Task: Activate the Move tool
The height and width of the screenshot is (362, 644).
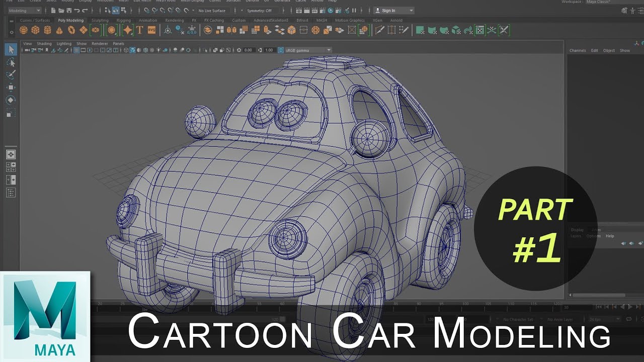Action: click(x=11, y=87)
